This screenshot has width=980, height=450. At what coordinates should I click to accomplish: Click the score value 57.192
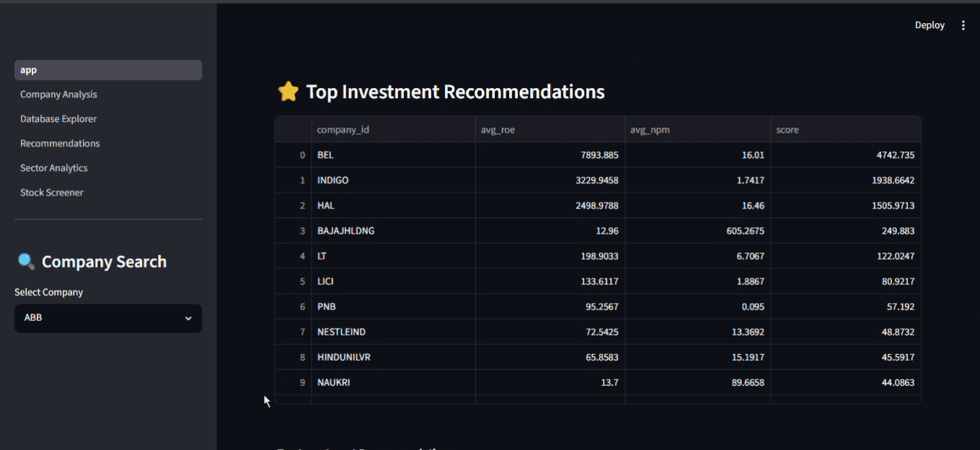[846, 306]
